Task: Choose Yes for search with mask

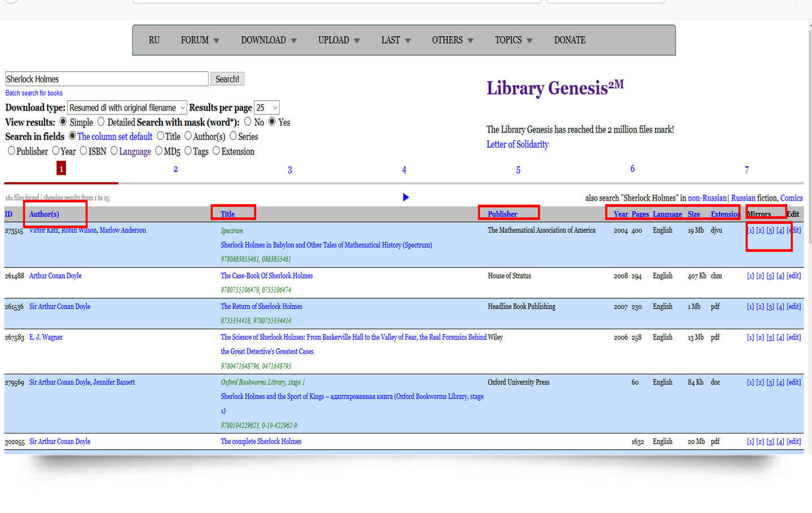Action: [x=272, y=122]
